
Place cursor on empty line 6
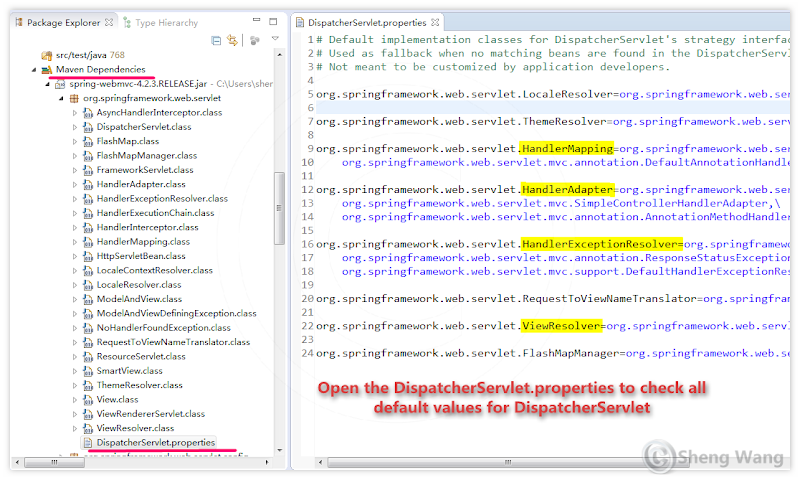click(x=553, y=108)
